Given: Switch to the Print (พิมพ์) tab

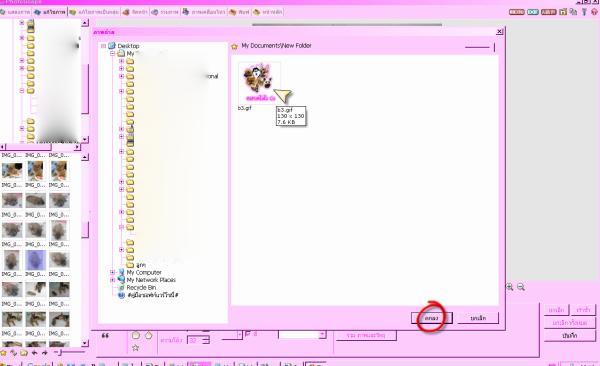Looking at the screenshot, I should (x=240, y=12).
